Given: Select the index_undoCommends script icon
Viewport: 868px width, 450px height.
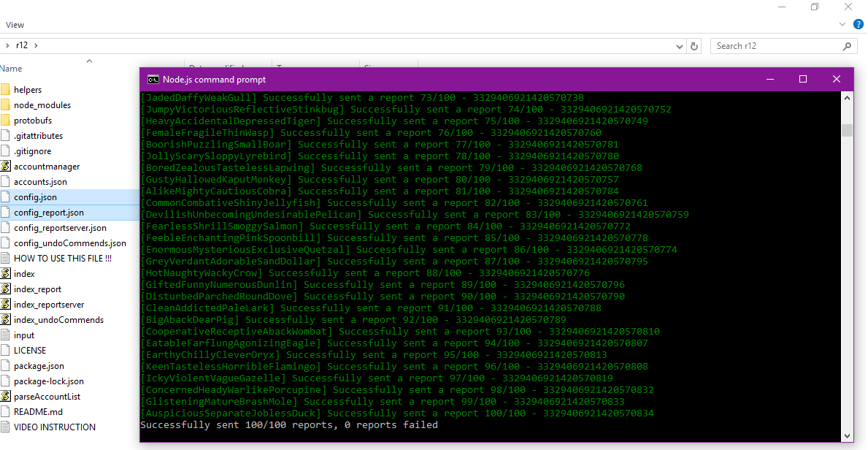Looking at the screenshot, I should [6, 320].
